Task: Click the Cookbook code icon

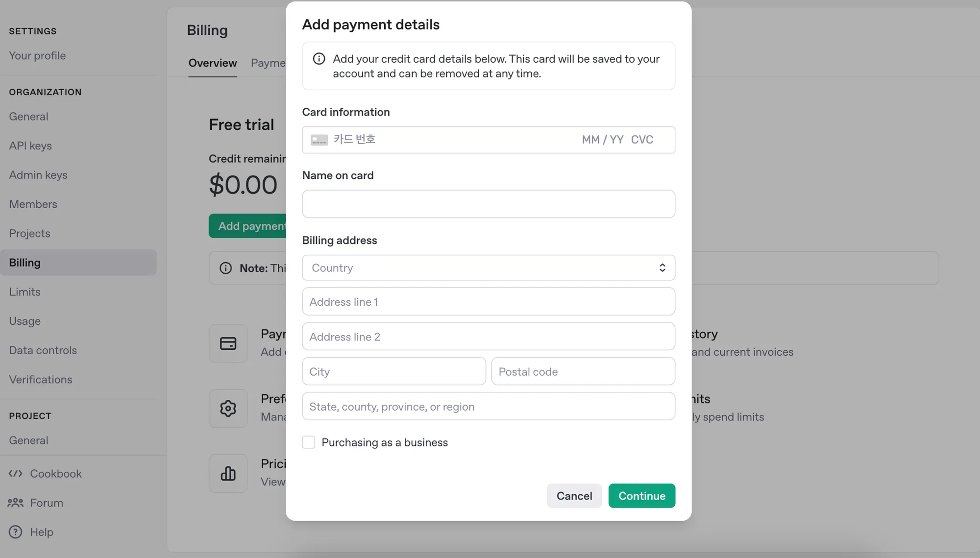Action: (16, 473)
